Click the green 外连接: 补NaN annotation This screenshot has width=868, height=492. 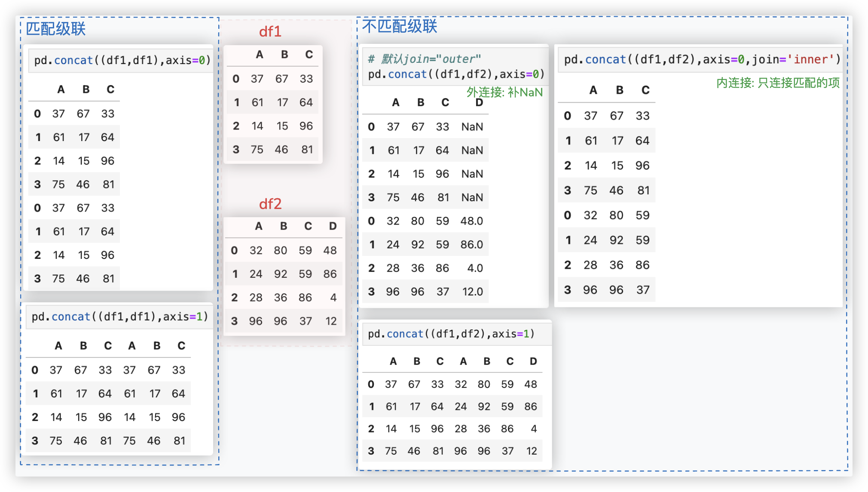click(504, 92)
